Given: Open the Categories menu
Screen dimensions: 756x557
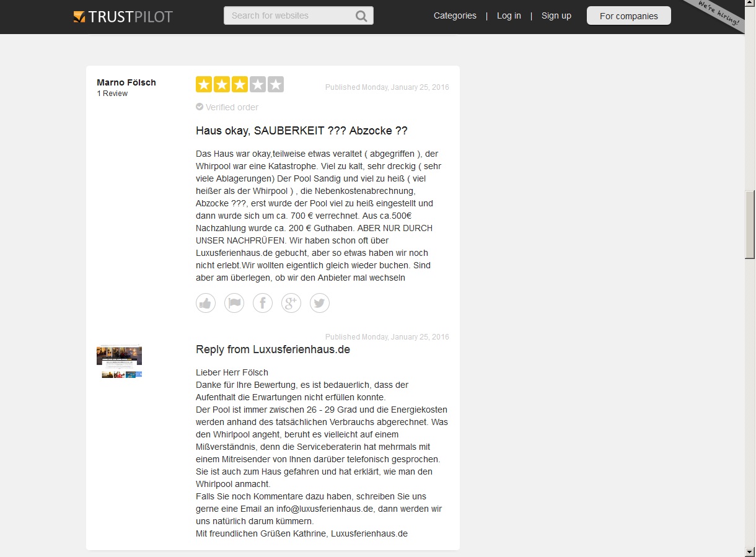Looking at the screenshot, I should point(455,16).
